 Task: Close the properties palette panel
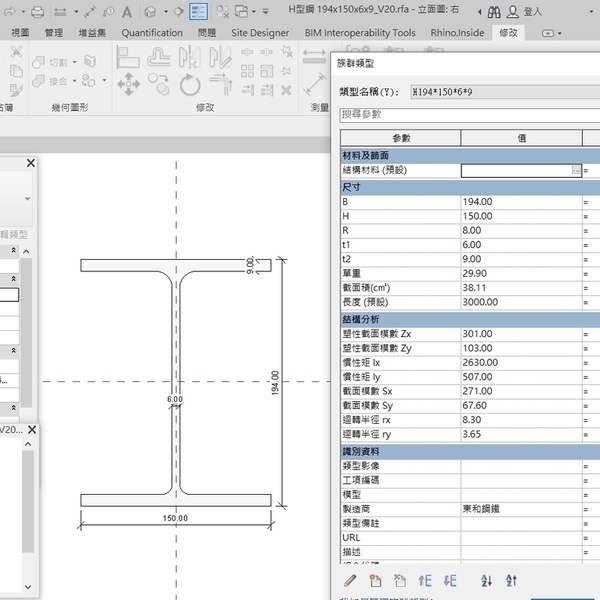tap(30, 163)
